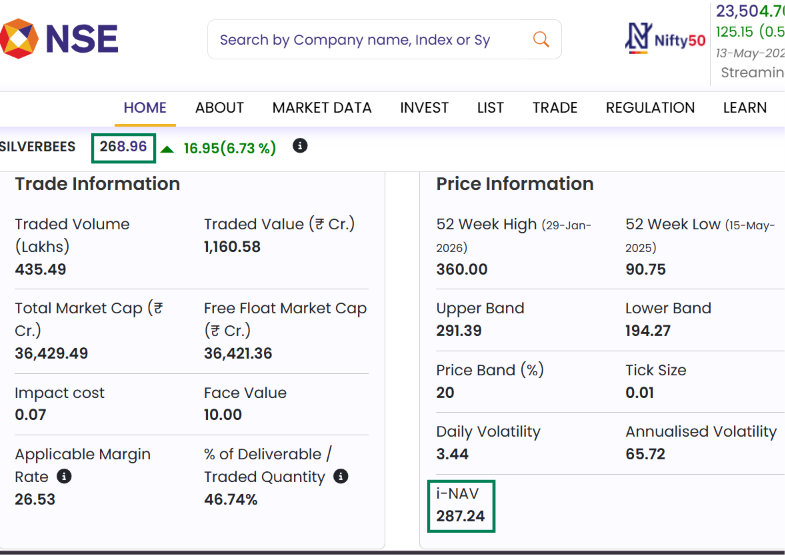Click the SILVERBEES symbol label
Image resolution: width=785 pixels, height=555 pixels.
(x=38, y=147)
